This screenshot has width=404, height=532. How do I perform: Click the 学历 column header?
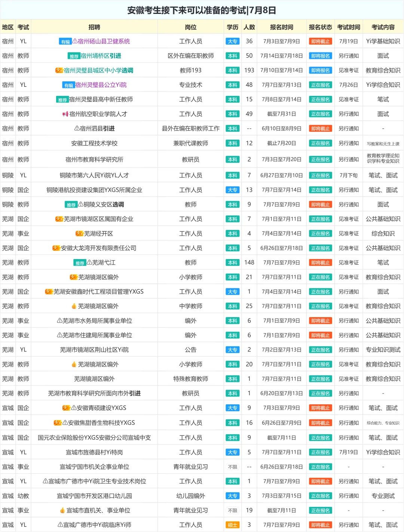tap(233, 27)
